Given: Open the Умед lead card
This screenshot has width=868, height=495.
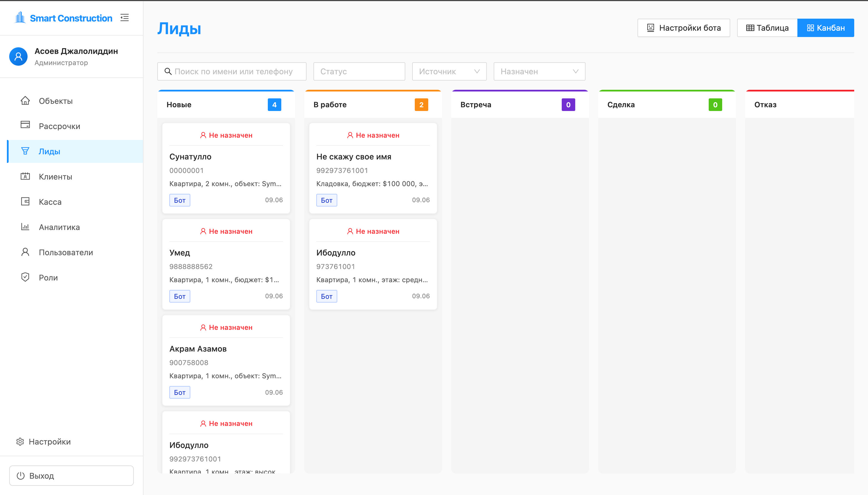Looking at the screenshot, I should point(226,264).
